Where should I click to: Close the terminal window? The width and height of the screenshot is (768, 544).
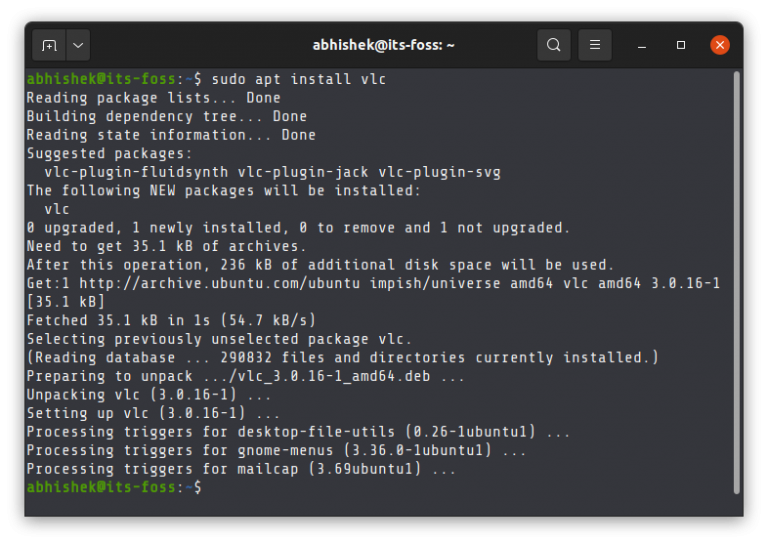pos(720,45)
